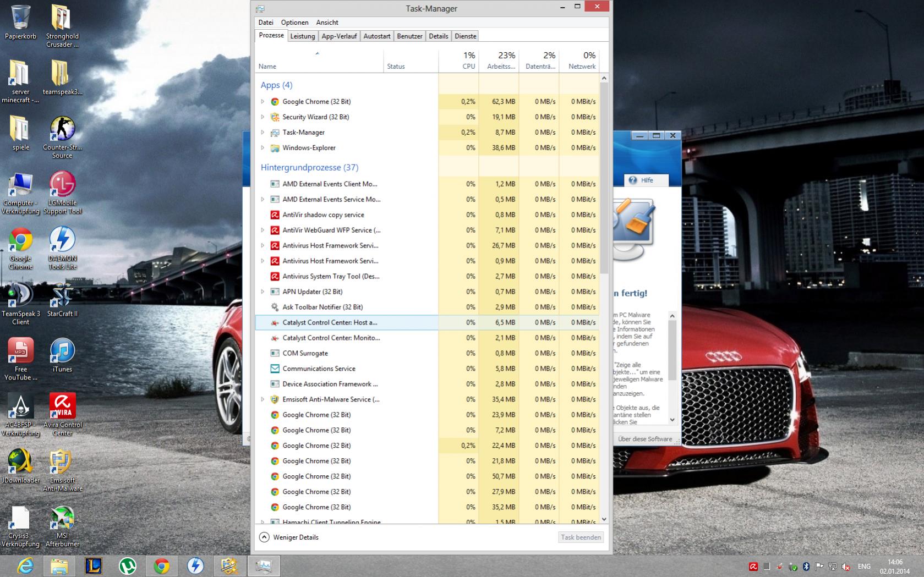
Task: Expand the Task-Manager app entry
Action: tap(263, 133)
